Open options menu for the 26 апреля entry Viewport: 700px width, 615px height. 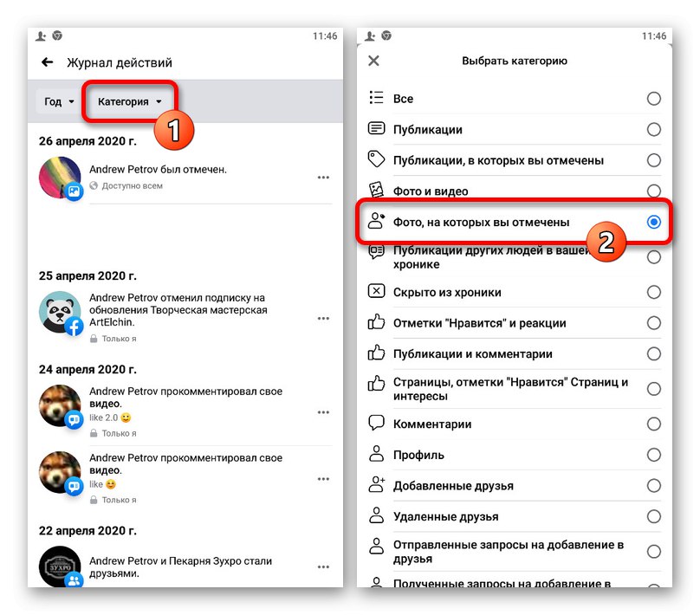(323, 178)
